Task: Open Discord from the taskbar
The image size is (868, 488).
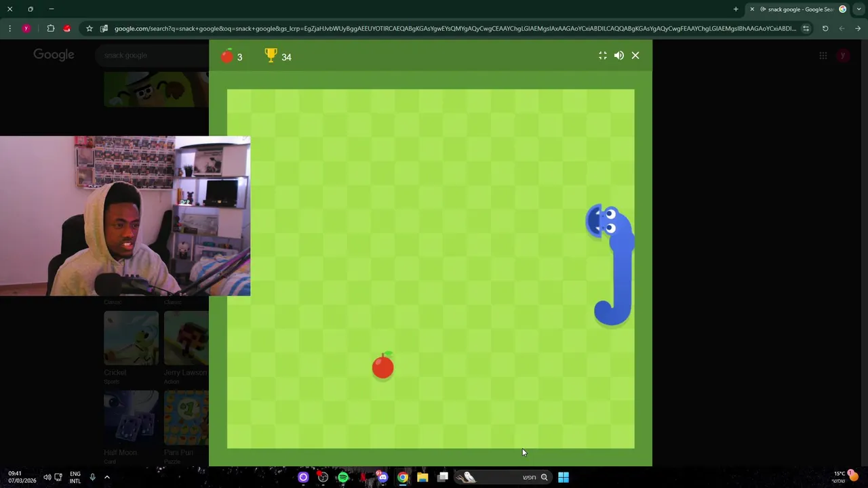Action: 382,477
